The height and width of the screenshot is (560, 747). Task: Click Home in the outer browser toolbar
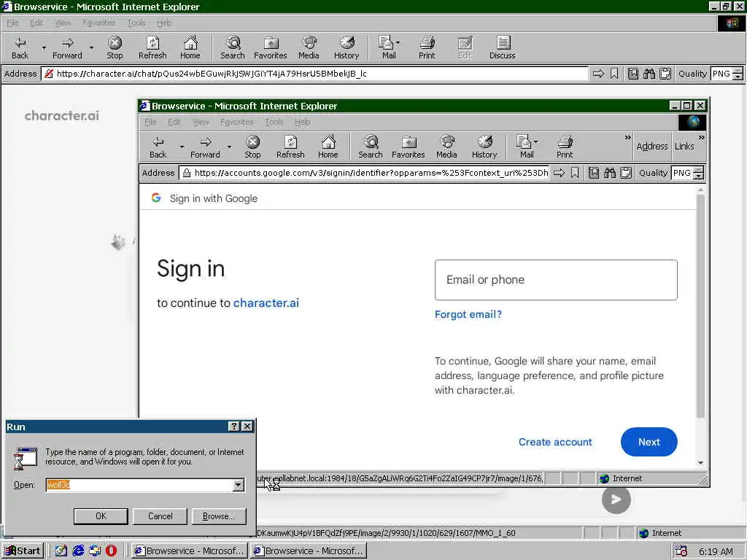(190, 47)
